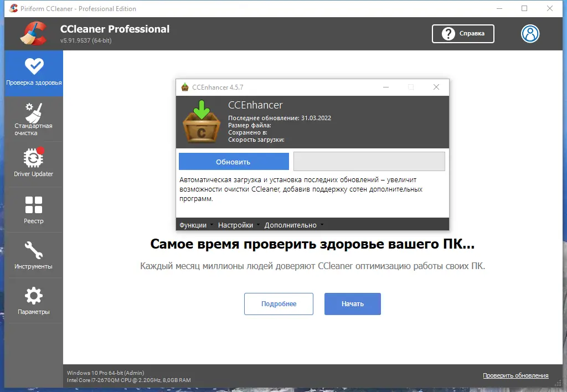
Task: Open the Driver Updater section
Action: (x=34, y=163)
